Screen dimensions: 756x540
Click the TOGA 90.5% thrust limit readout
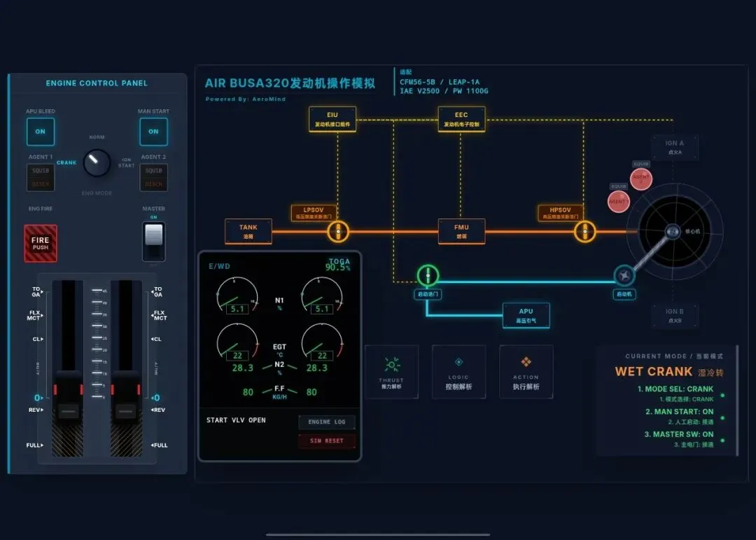pyautogui.click(x=338, y=265)
